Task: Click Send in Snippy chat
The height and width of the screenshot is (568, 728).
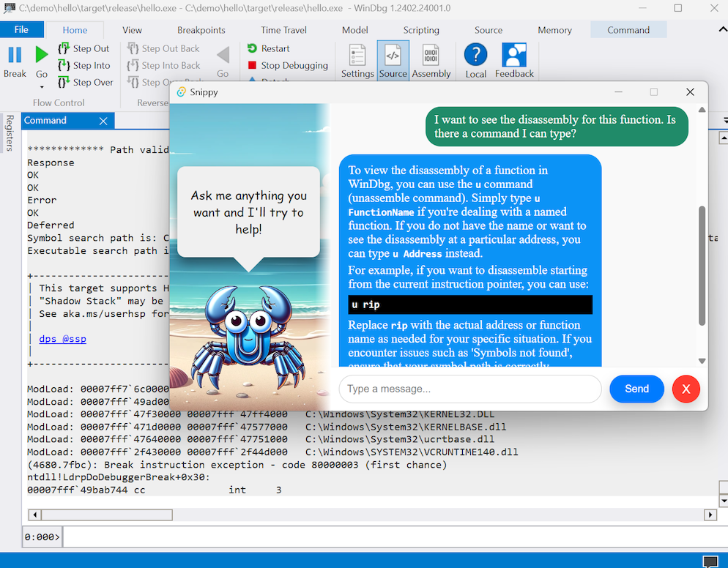Action: [x=636, y=389]
